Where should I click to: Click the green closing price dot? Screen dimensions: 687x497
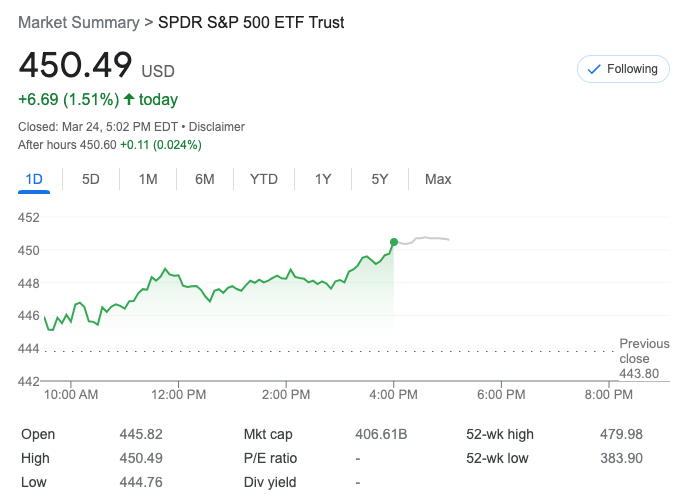click(394, 242)
